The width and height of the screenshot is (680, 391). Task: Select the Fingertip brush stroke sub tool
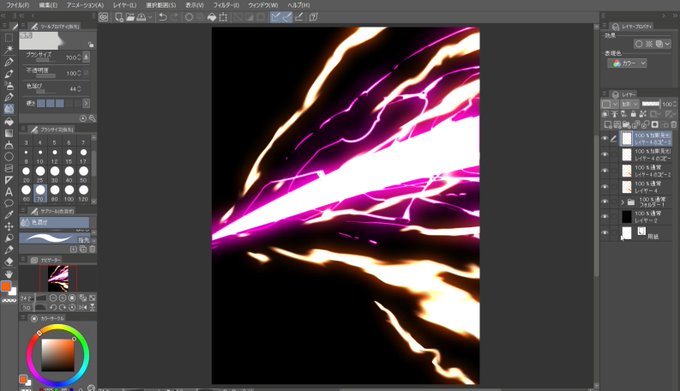[54, 238]
